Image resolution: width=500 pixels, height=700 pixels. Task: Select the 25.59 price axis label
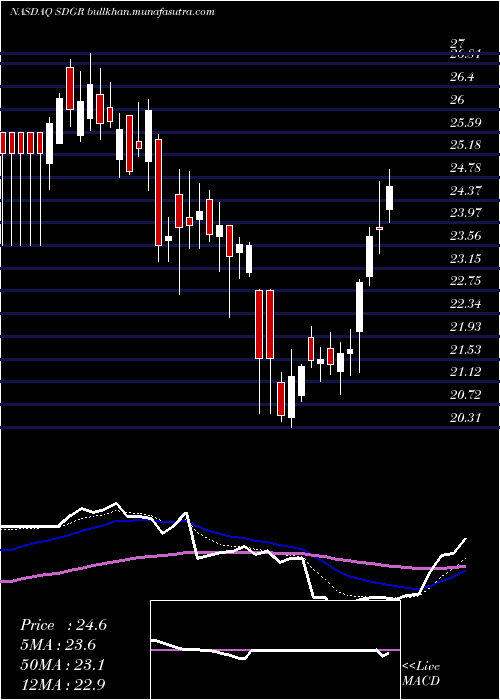click(x=465, y=122)
